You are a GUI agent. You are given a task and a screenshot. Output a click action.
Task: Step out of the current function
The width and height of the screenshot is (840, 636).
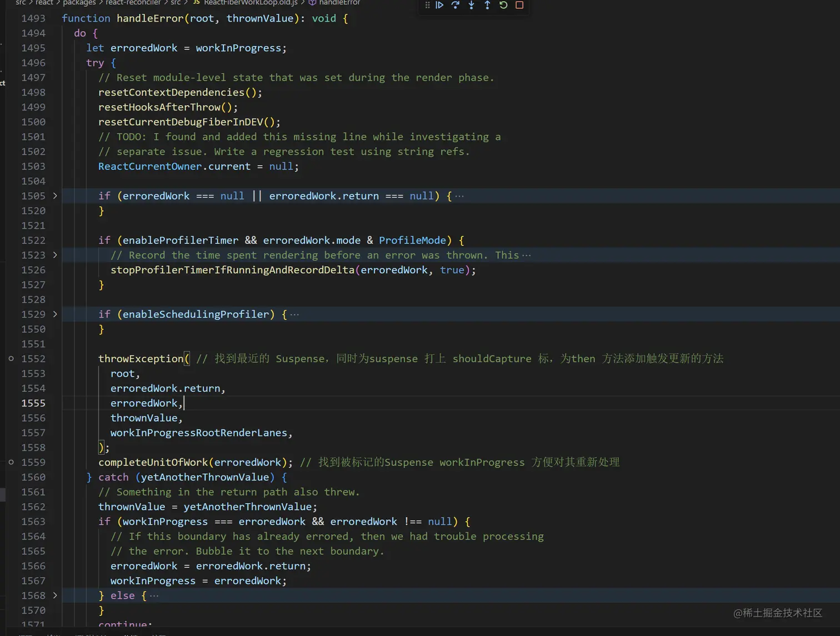click(487, 5)
